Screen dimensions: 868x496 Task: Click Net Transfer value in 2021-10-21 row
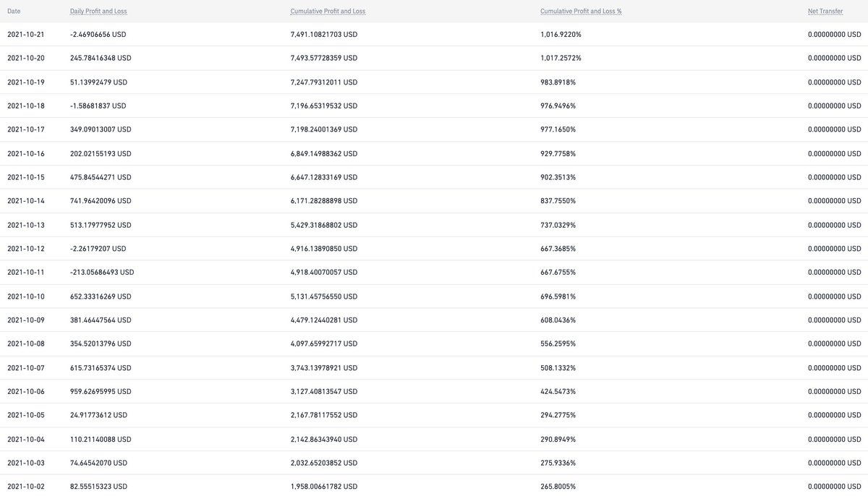(x=835, y=35)
